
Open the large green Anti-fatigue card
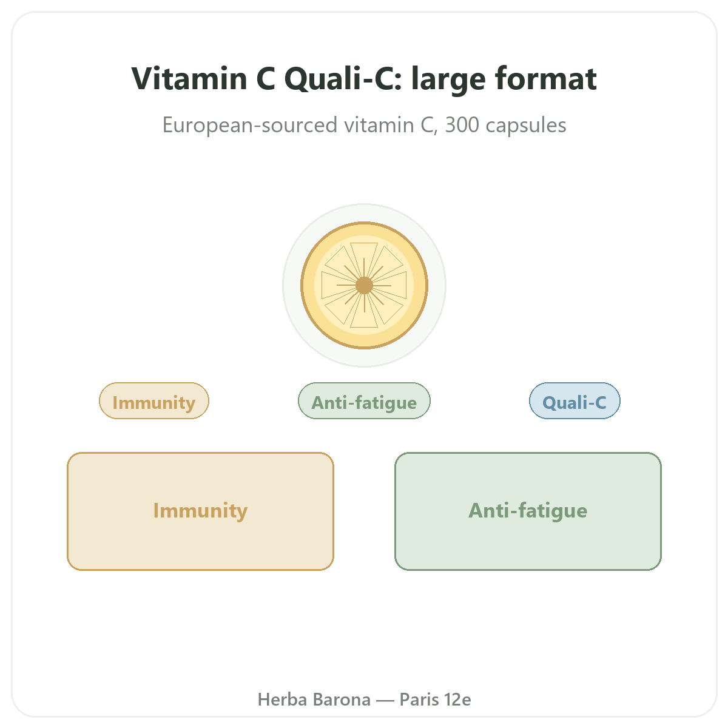(528, 511)
